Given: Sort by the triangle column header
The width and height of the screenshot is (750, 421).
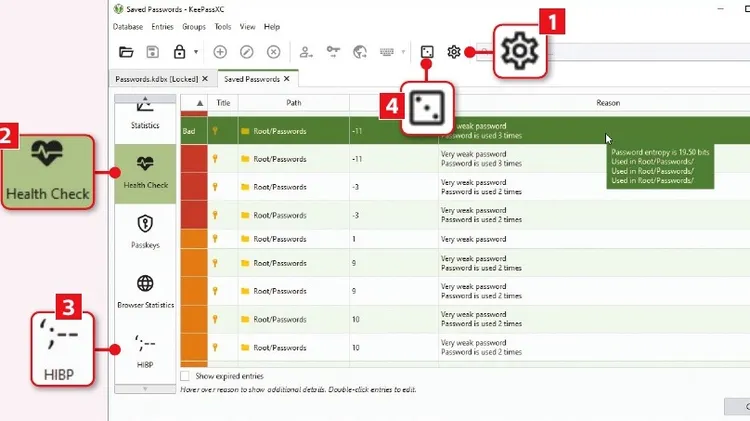Looking at the screenshot, I should (194, 103).
